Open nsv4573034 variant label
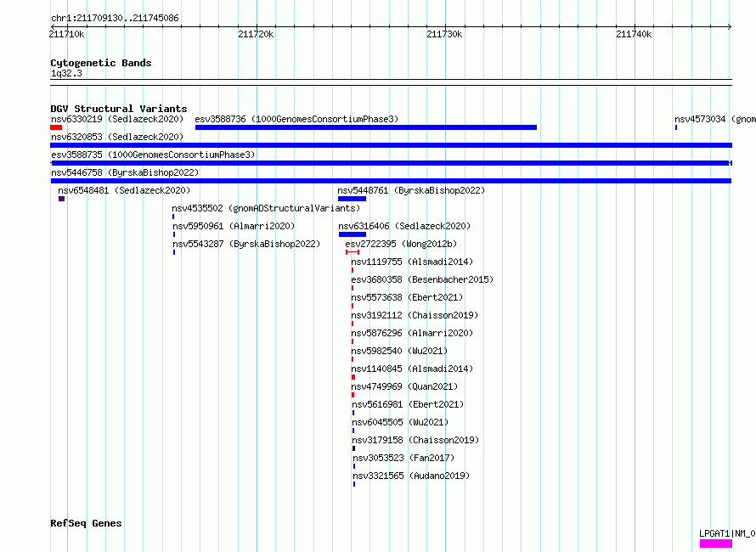The image size is (756, 552). [x=715, y=119]
